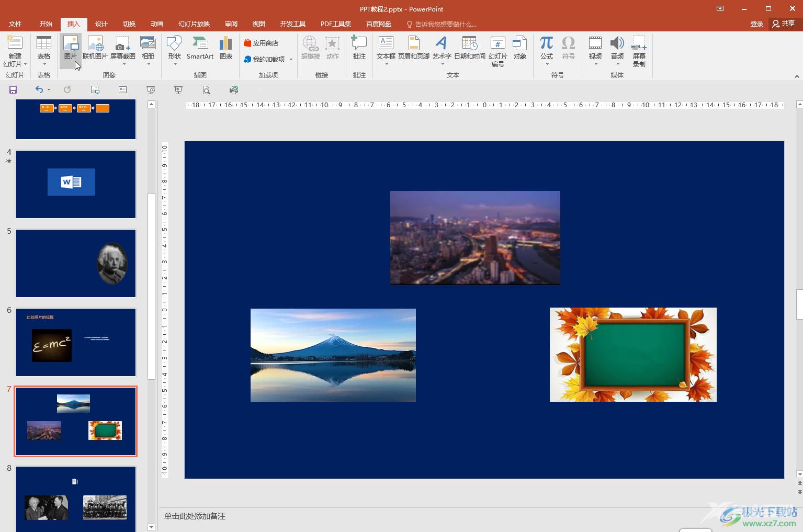Click the notes area to add notes
The image size is (803, 532).
click(195, 516)
